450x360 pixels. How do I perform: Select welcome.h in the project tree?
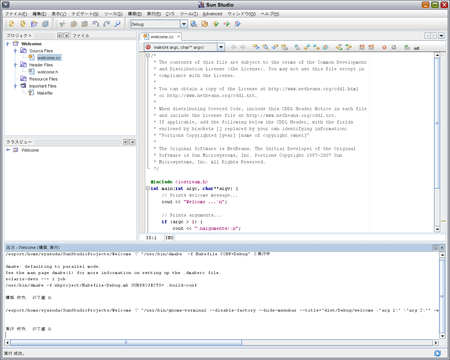click(x=48, y=72)
